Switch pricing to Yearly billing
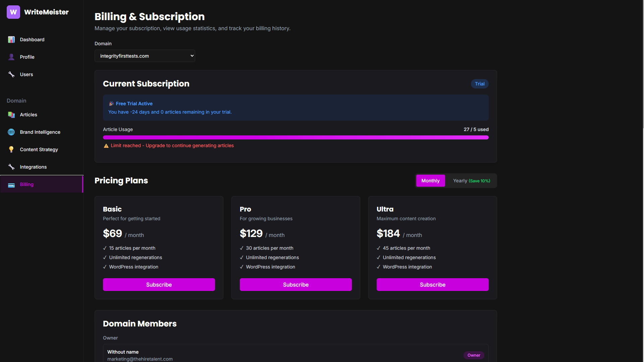644x362 pixels. (x=471, y=181)
